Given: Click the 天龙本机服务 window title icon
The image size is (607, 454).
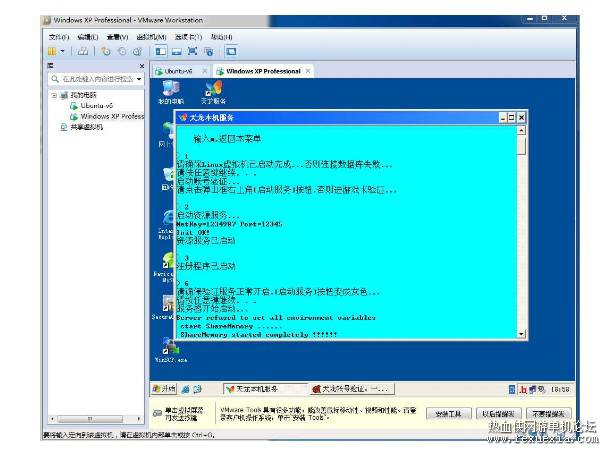Looking at the screenshot, I should tap(183, 117).
